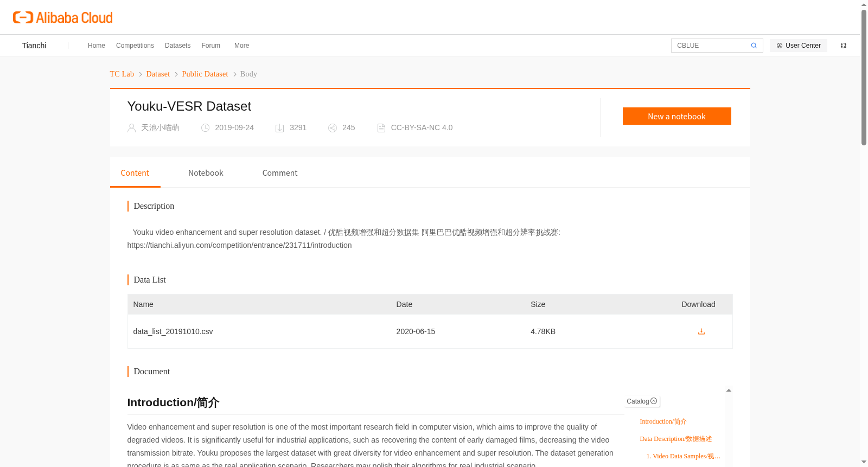Screen dimensions: 868x467
Task: Click the download count icon
Action: coord(280,128)
